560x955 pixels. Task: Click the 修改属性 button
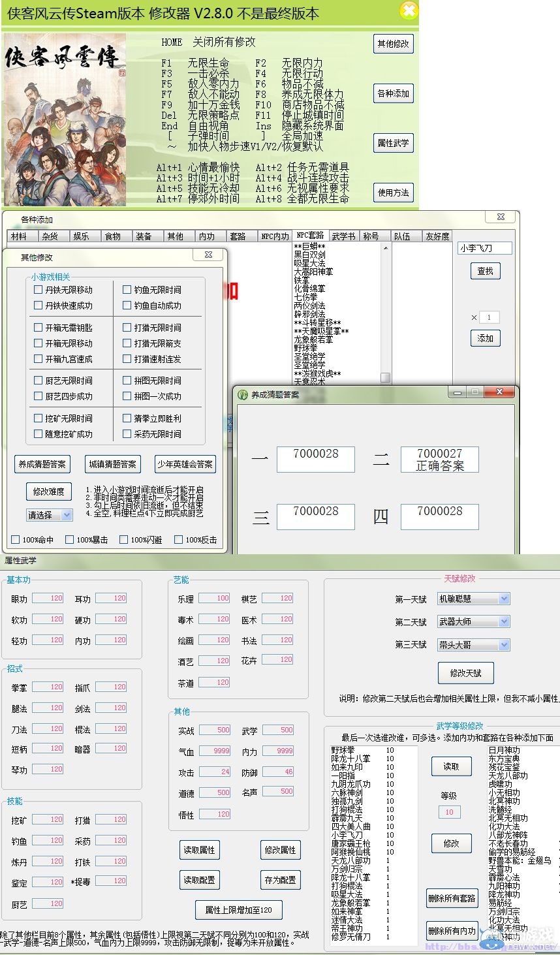tap(281, 850)
